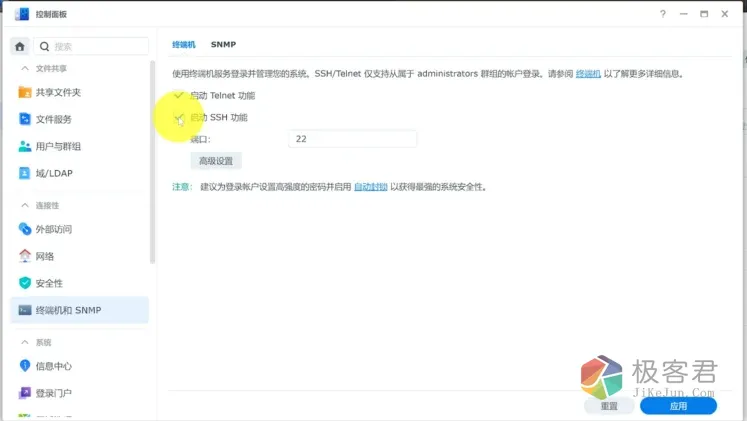Maximize the Control Panel window
The image size is (747, 421).
click(704, 14)
